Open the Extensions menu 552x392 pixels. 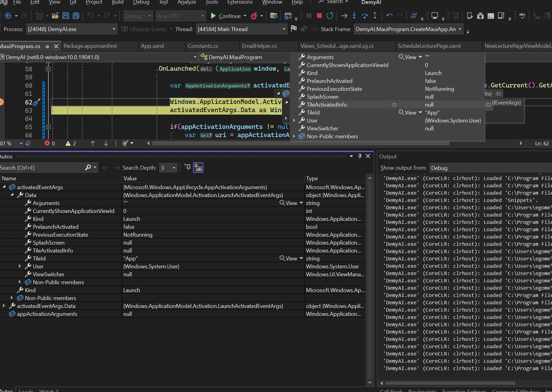point(240,2)
